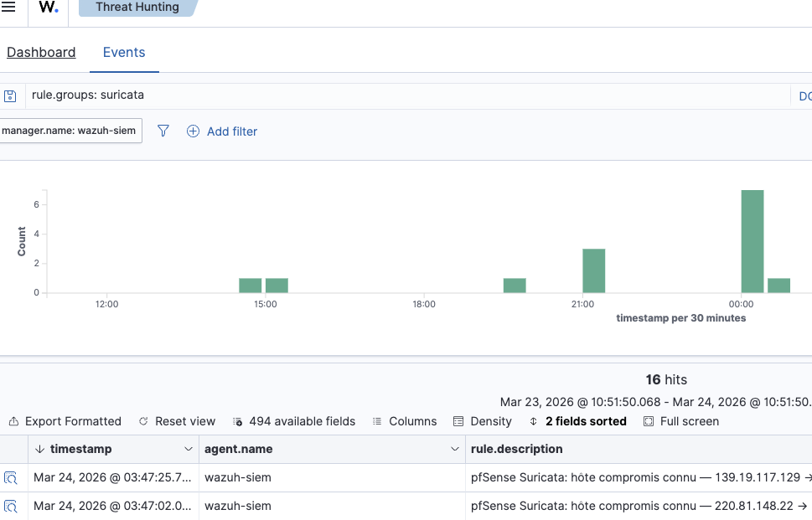
Task: Click the histogram bar at 21:00
Action: point(593,271)
